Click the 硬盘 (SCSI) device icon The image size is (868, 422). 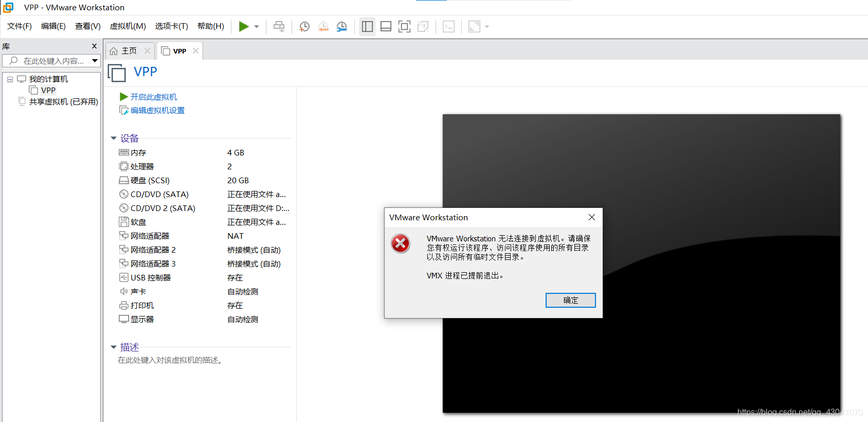124,180
